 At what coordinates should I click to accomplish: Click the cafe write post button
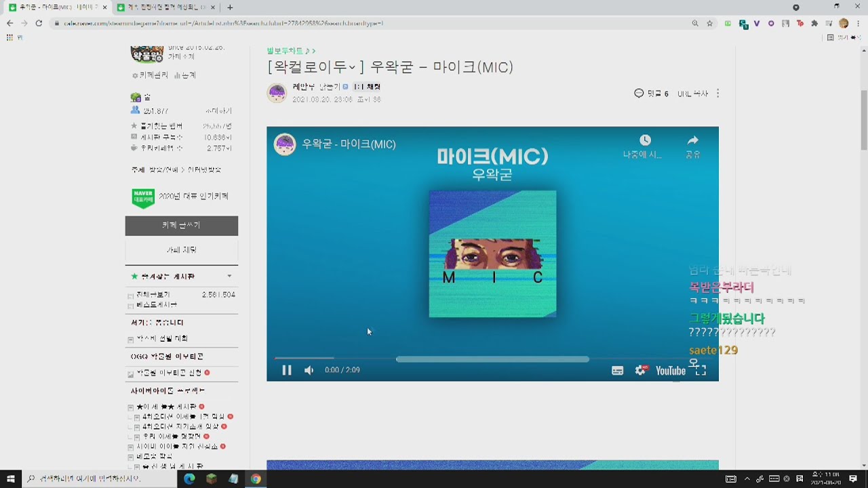(x=182, y=226)
